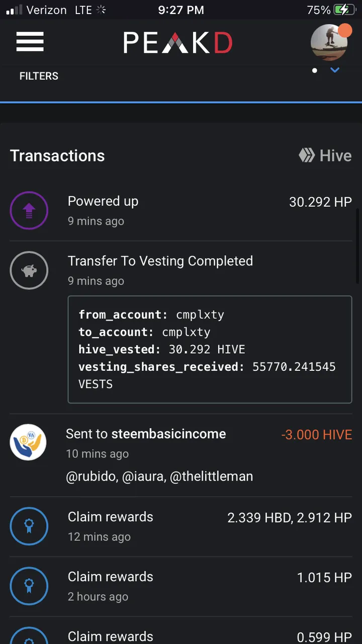Tap the Claim rewards ribbon icon from 2 hours ago

[29, 586]
